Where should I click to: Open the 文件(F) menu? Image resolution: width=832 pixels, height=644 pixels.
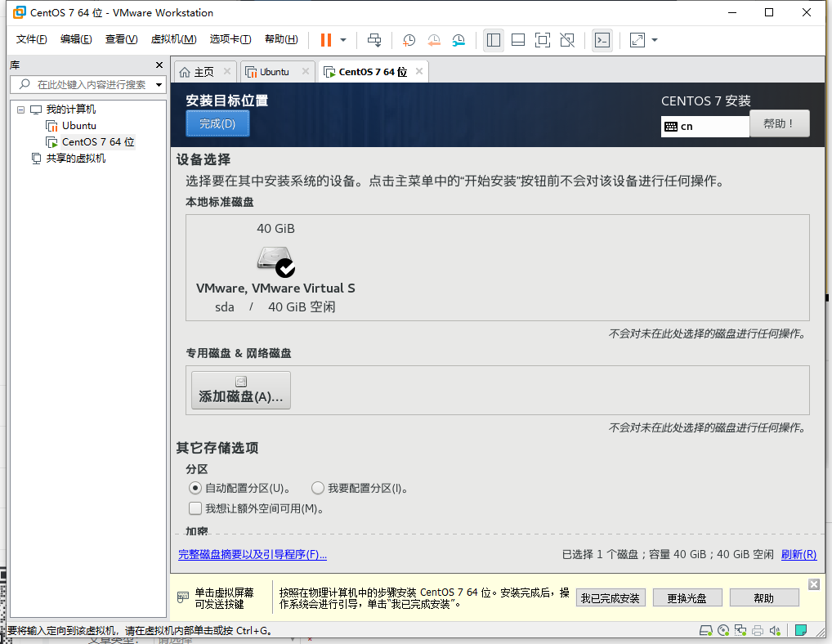coord(31,39)
